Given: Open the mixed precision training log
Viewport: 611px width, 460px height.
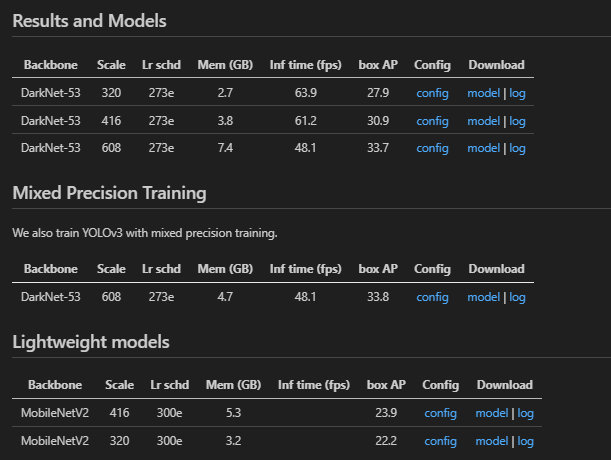Looking at the screenshot, I should (x=517, y=297).
